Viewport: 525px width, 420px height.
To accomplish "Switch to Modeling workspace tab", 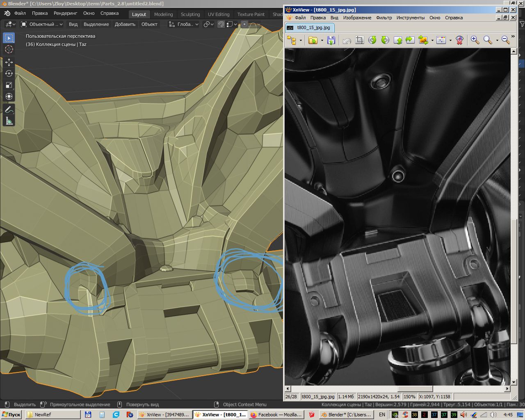I will click(x=163, y=14).
